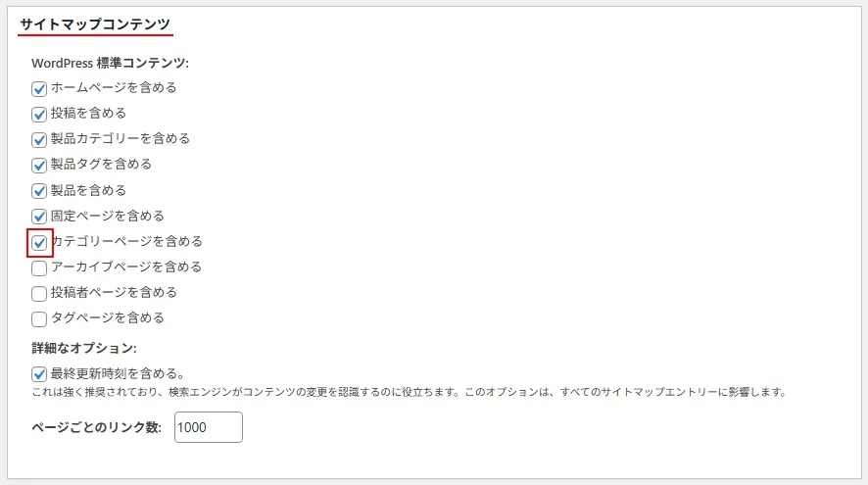Viewport: 868px width, 485px height.
Task: Click the サイトマップコンテンツ section heading
Action: (95, 23)
